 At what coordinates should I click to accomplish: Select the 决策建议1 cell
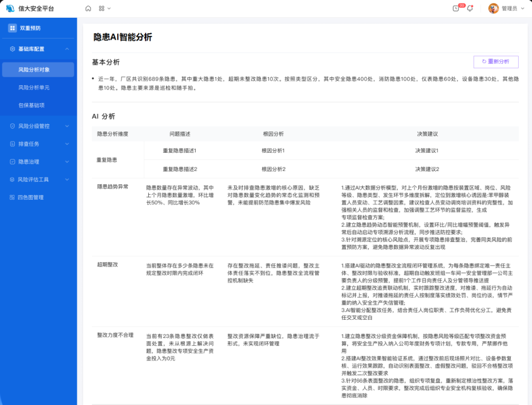click(x=427, y=151)
